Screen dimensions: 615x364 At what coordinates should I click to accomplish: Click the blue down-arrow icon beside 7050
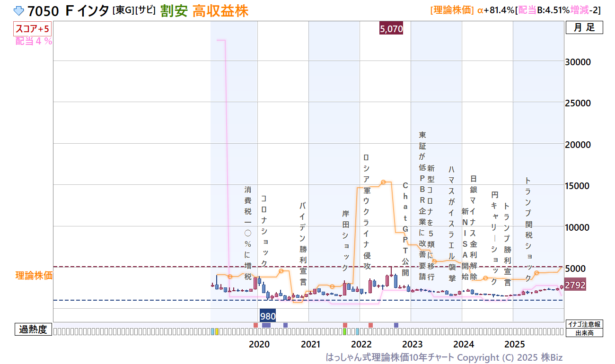pos(18,11)
